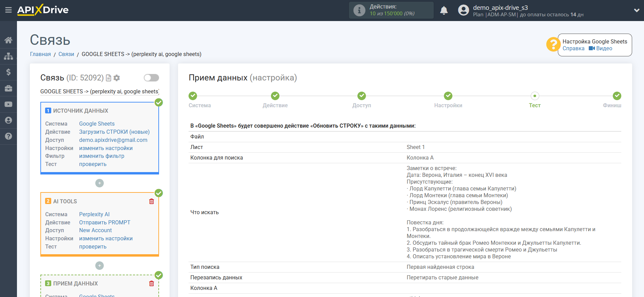The image size is (644, 297).
Task: Click Загрузить СТРОКИ (новые) link
Action: (x=114, y=132)
